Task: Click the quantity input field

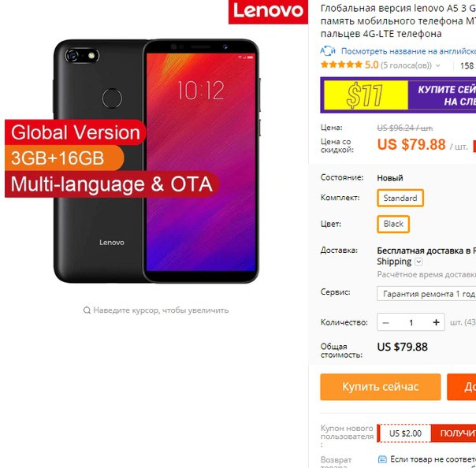Action: pos(411,322)
